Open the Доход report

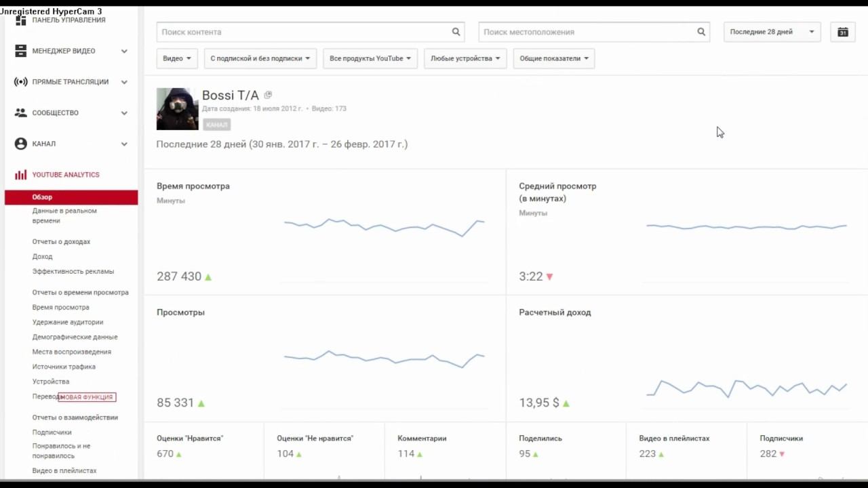[42, 257]
